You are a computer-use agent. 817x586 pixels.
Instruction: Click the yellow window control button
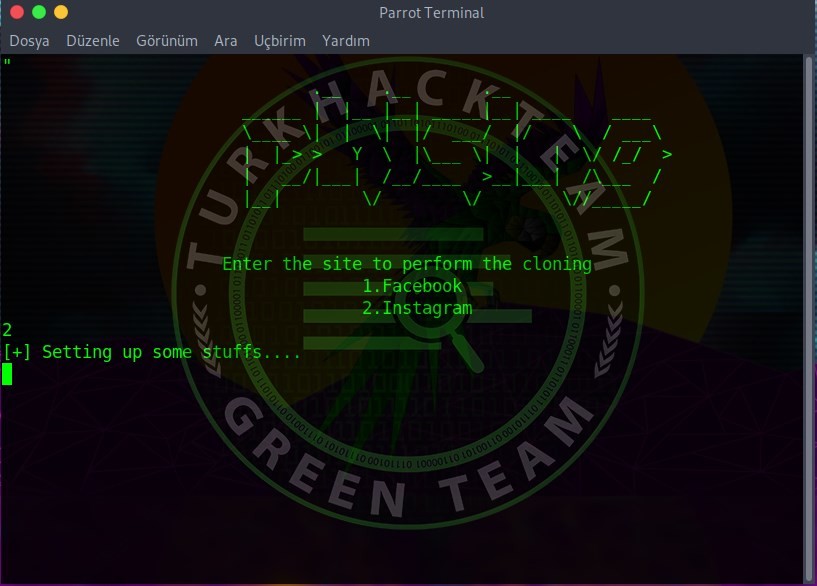(61, 12)
